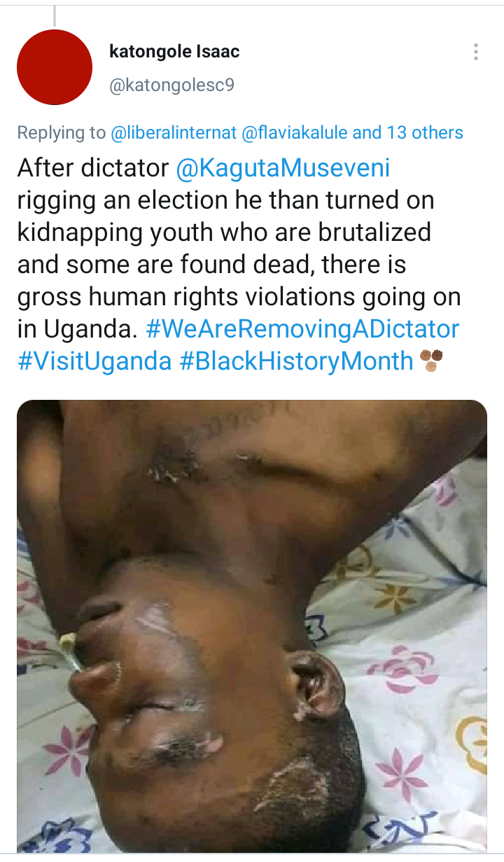Tap the red profile avatar circle
Image resolution: width=504 pixels, height=862 pixels.
[55, 67]
